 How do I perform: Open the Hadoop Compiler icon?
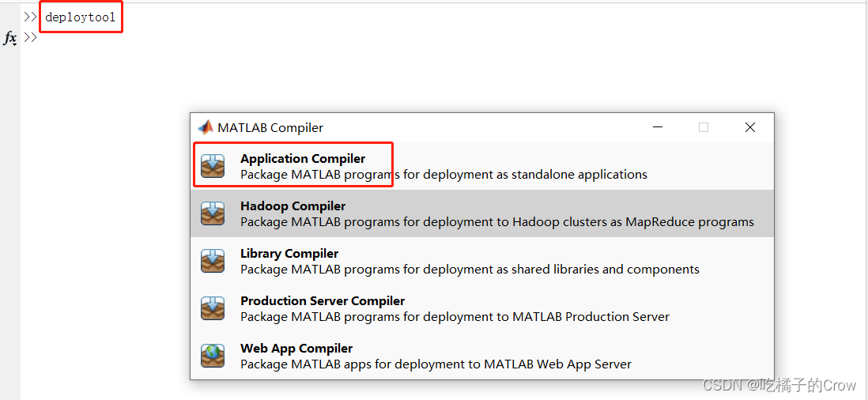point(213,213)
